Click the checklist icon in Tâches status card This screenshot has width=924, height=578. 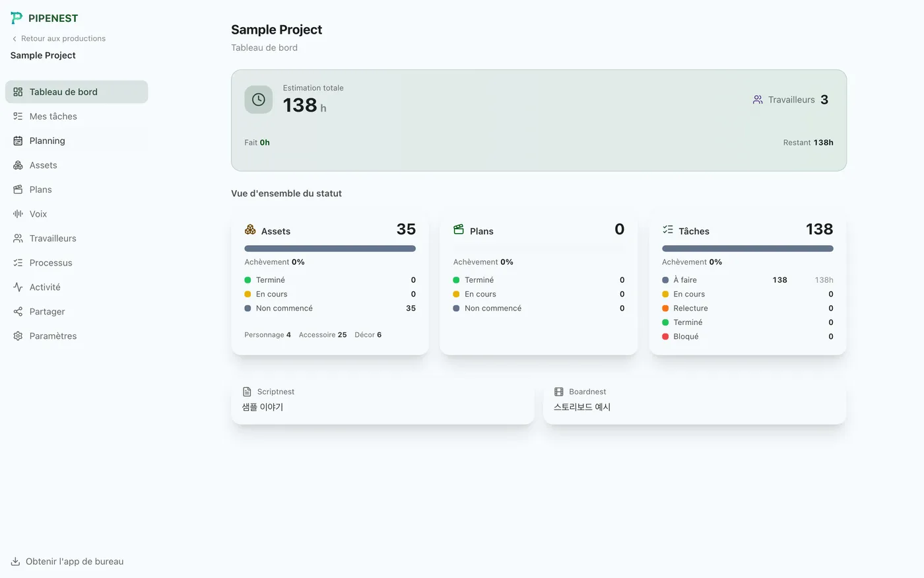pyautogui.click(x=668, y=230)
